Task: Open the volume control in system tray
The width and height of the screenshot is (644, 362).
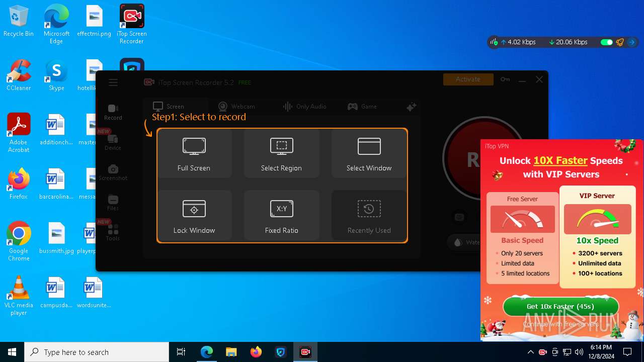Action: (x=579, y=352)
